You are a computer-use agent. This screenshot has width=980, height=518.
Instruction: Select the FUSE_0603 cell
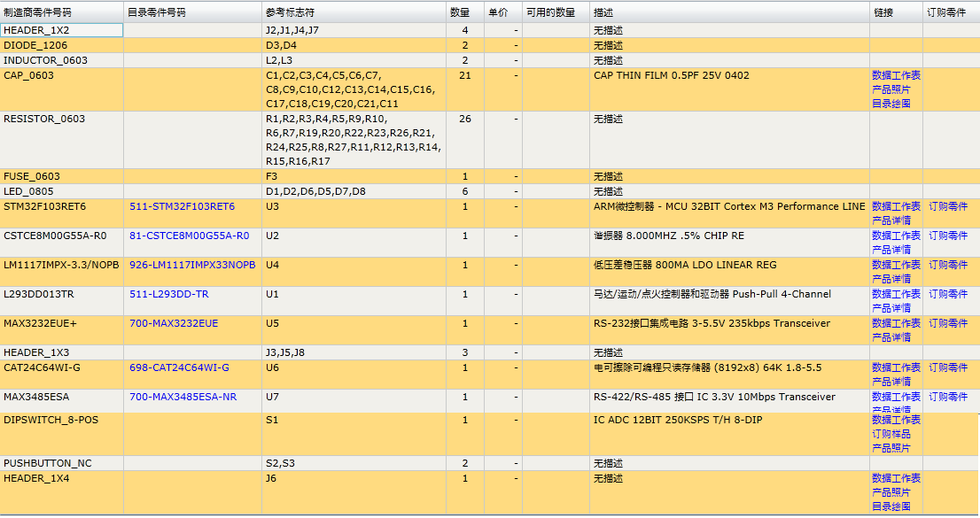(x=62, y=176)
